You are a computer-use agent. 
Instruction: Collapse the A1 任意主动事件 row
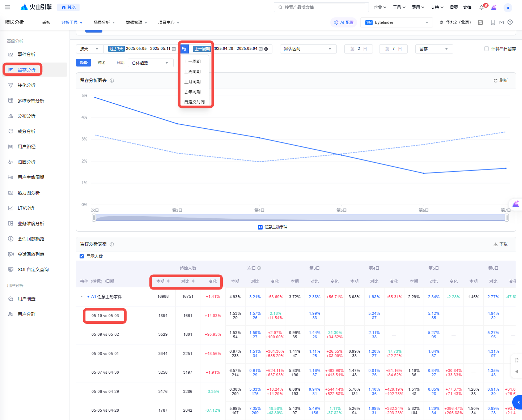[82, 297]
